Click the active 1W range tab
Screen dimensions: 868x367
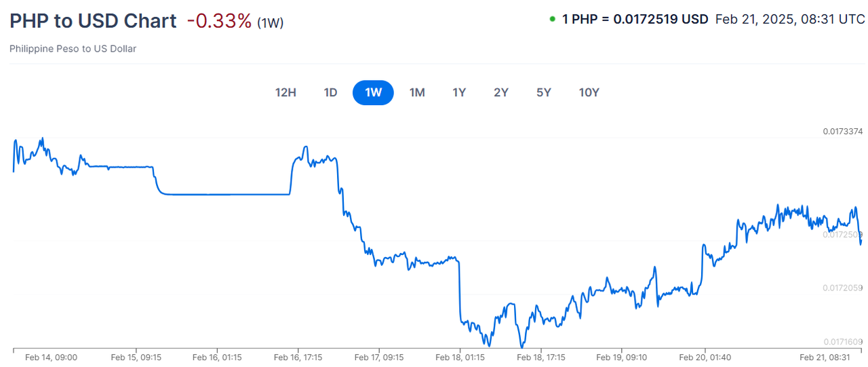pyautogui.click(x=373, y=93)
